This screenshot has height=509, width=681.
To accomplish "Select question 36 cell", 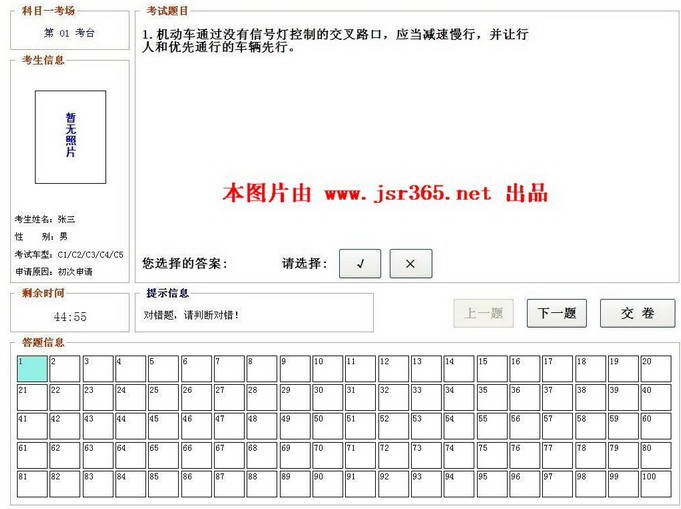I will (525, 397).
